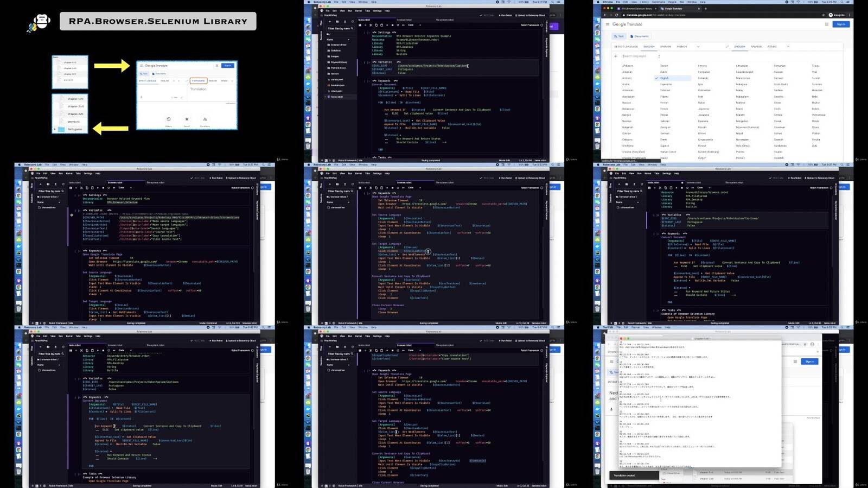The width and height of the screenshot is (868, 488).
Task: Open browser-driver folder in Robocorp Lab file browser
Action: pos(336,45)
